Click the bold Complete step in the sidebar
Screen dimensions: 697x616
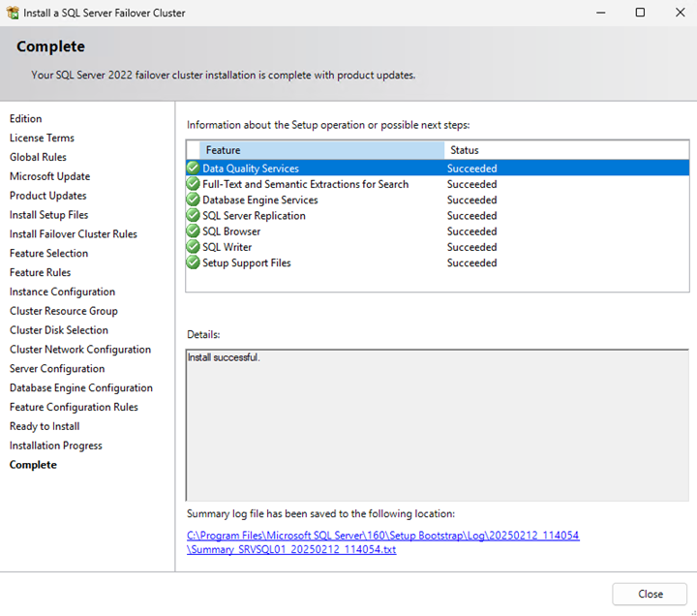[x=33, y=465]
